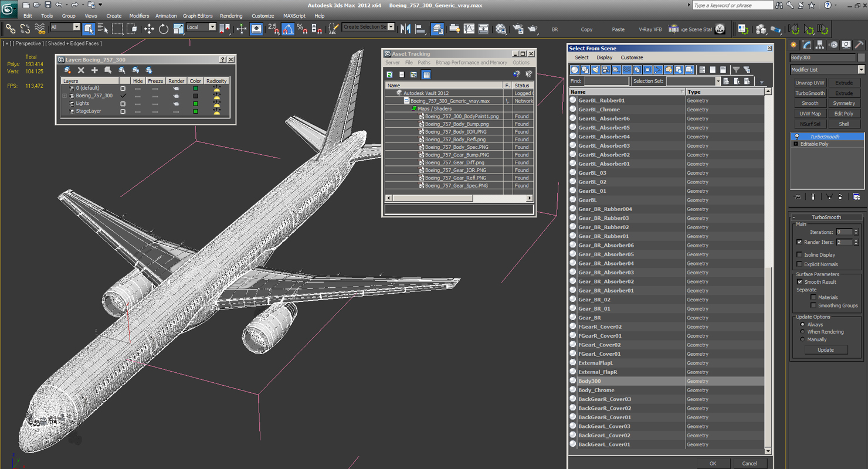Click the Unwrap UVW button
The width and height of the screenshot is (868, 469).
[x=810, y=83]
